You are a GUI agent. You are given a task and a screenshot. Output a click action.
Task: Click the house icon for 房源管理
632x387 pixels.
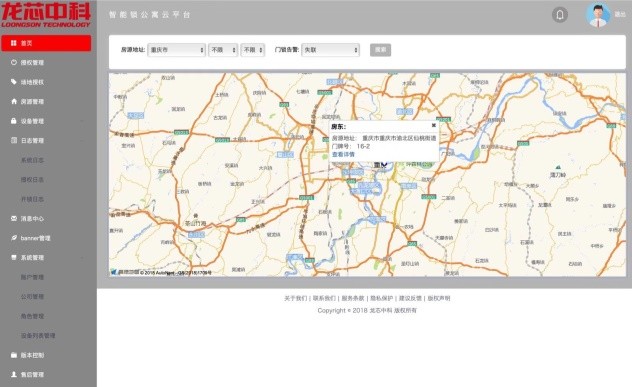coord(14,101)
